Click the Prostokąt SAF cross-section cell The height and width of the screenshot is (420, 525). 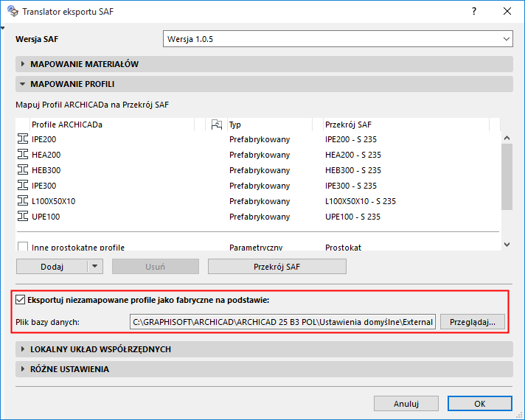(x=343, y=248)
